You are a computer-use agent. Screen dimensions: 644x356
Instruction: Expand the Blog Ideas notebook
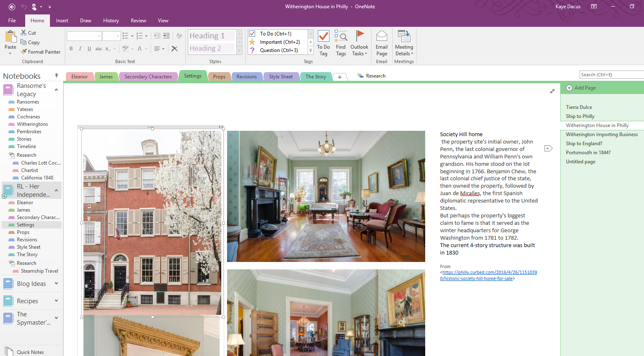(x=57, y=283)
